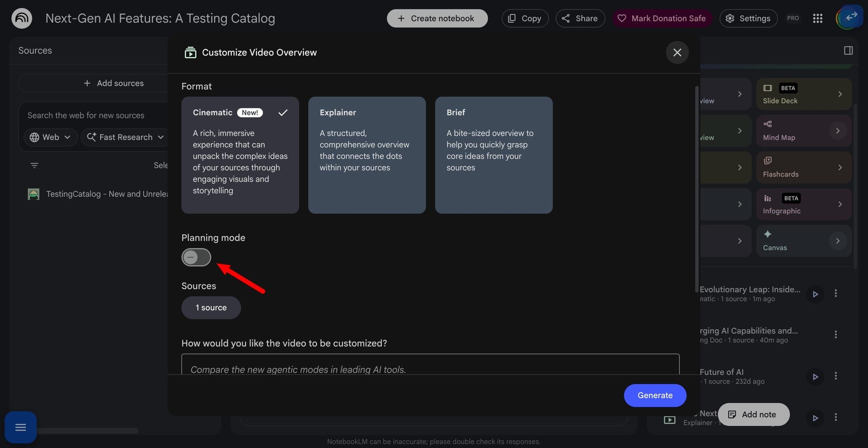The height and width of the screenshot is (448, 868).
Task: Open the Google apps grid
Action: 818,18
